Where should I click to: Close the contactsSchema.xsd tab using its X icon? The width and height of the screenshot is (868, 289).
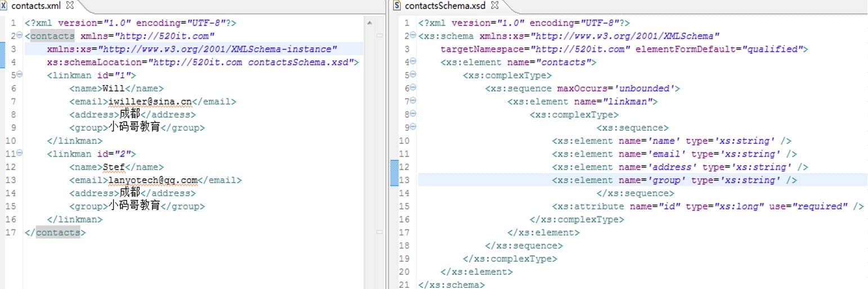coord(495,6)
